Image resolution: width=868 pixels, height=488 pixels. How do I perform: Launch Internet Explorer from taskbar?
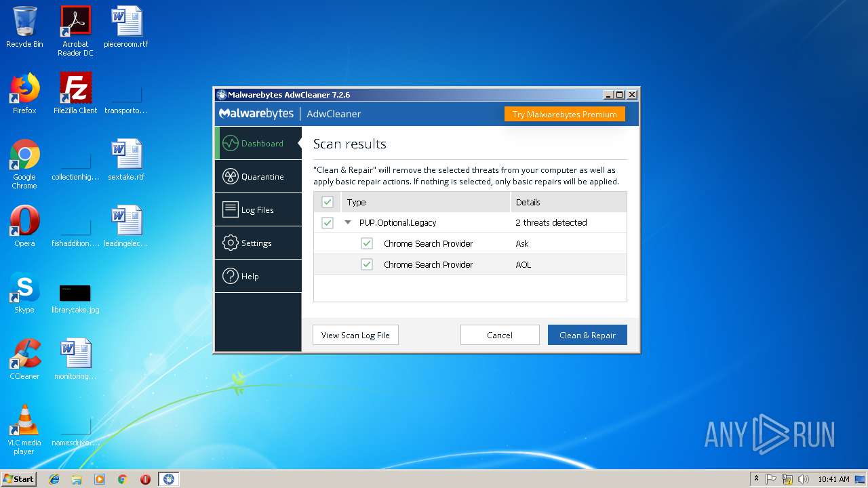tap(54, 479)
